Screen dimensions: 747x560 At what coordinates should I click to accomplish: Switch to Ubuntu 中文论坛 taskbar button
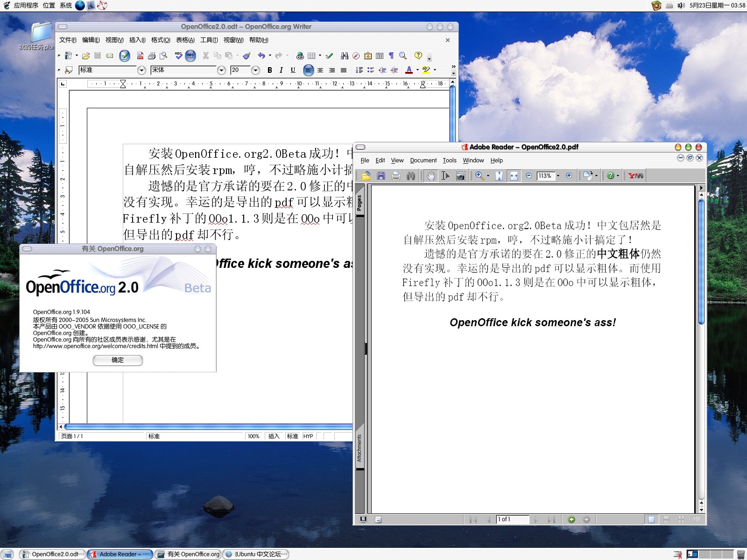click(256, 554)
